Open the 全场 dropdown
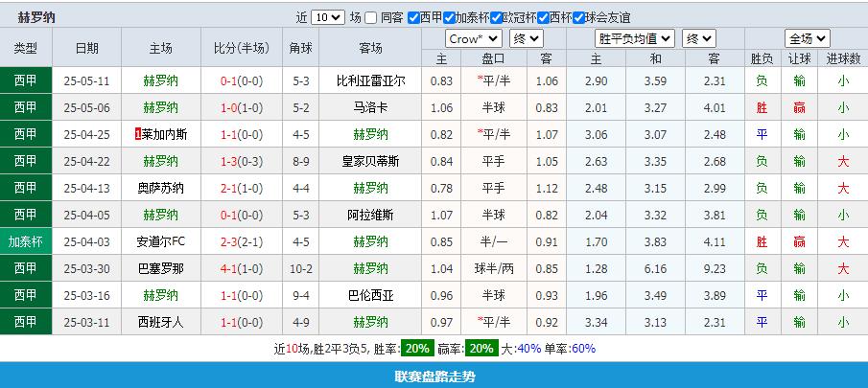 click(x=808, y=38)
